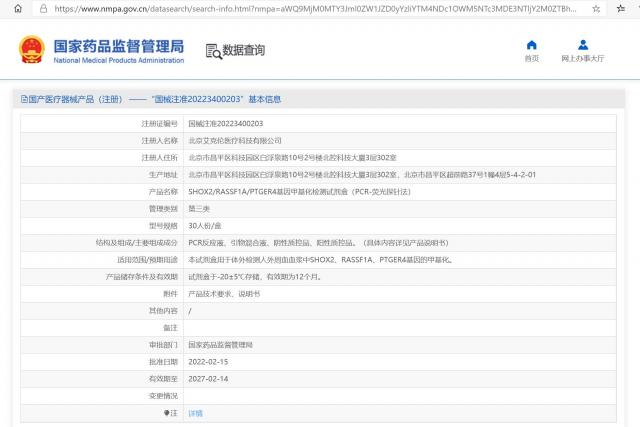The width and height of the screenshot is (640, 427).
Task: Click the 注册证编号 label
Action: [160, 124]
